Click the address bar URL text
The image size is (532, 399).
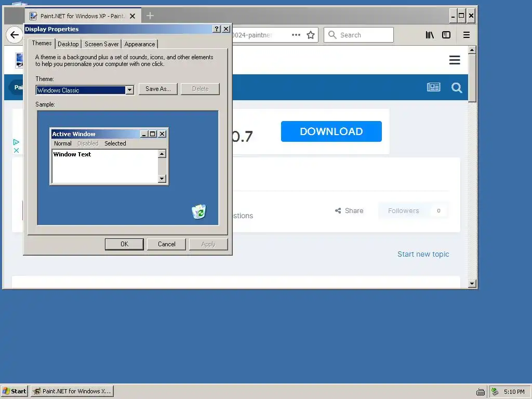(x=252, y=35)
